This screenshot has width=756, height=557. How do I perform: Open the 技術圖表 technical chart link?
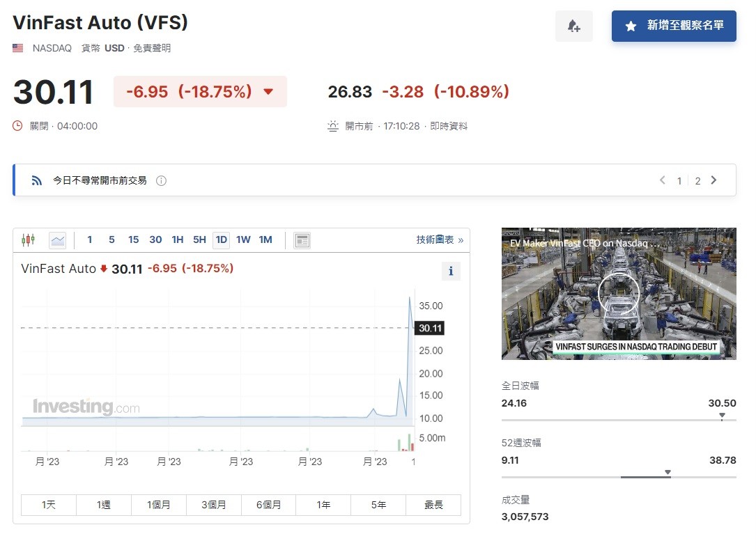tap(440, 240)
